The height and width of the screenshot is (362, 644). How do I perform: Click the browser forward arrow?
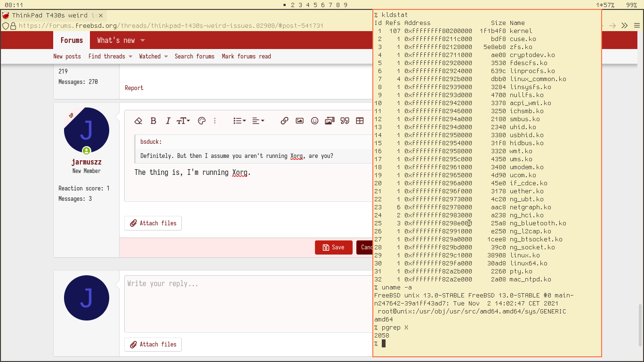coord(612,25)
